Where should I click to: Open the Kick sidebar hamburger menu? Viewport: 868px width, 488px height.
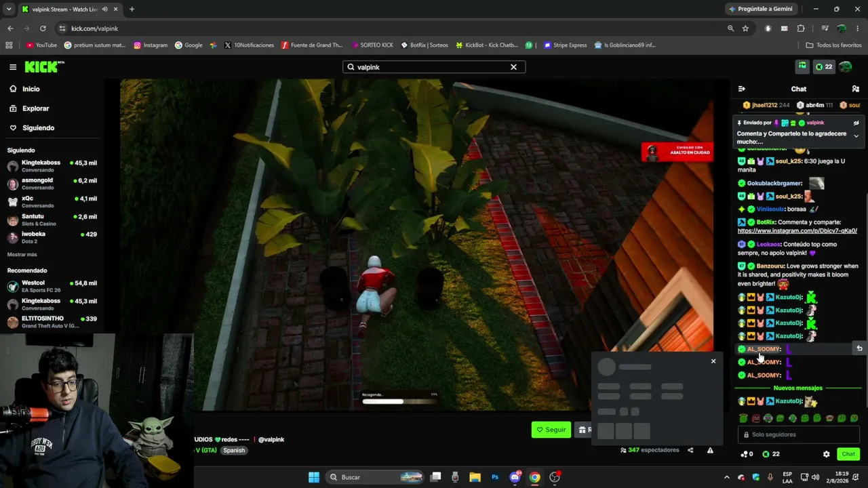click(13, 67)
